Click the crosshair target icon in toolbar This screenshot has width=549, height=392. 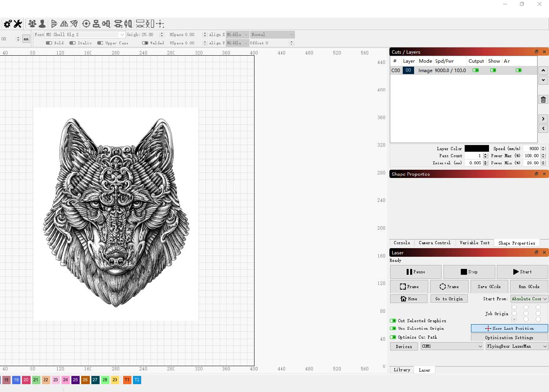(x=86, y=24)
